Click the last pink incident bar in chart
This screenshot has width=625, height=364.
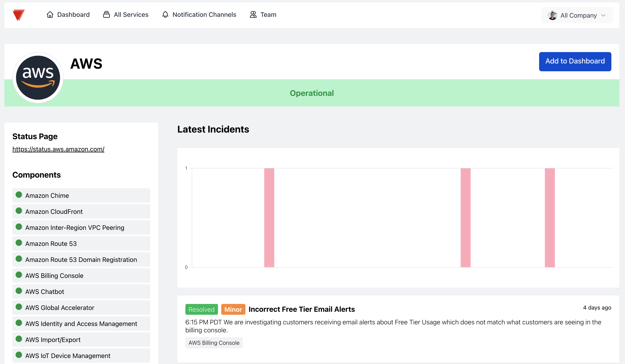pos(550,218)
